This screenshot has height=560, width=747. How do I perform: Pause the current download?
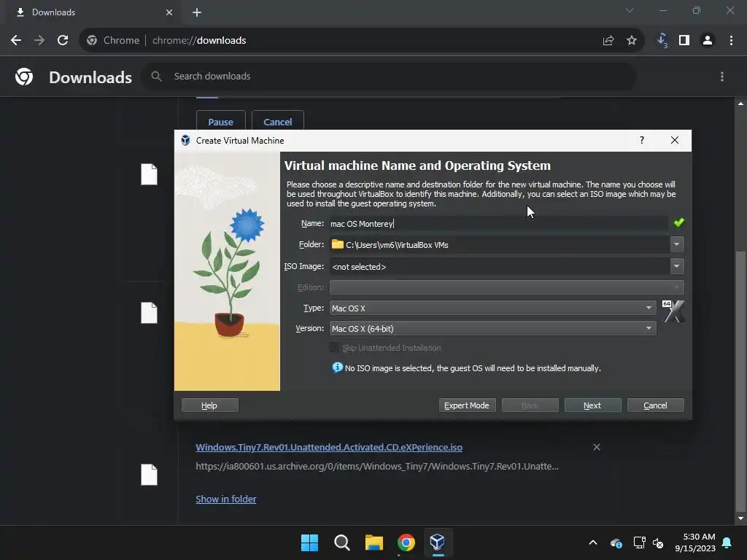pyautogui.click(x=220, y=122)
